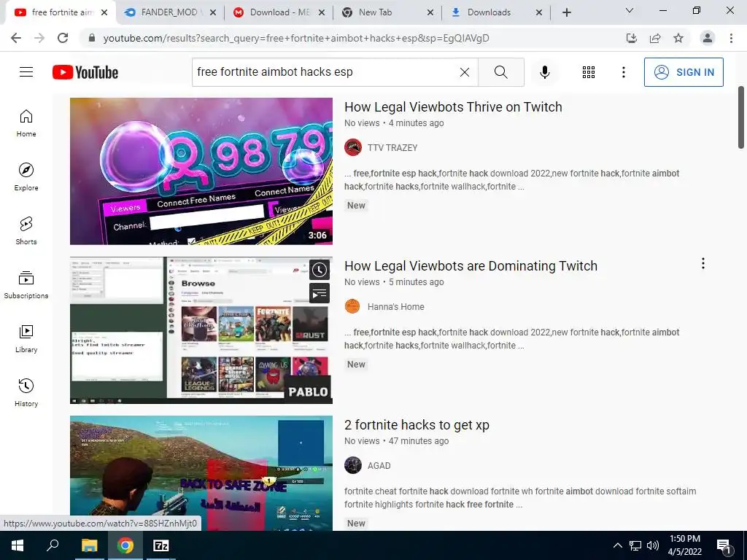Screen dimensions: 747x560
Task: Clear the search query with the X
Action: point(465,72)
